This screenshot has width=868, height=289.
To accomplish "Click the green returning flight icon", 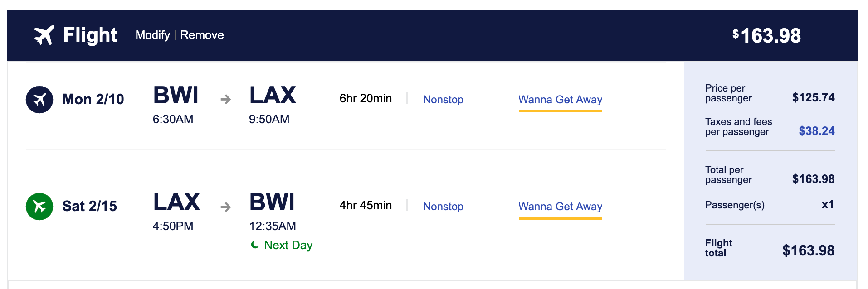I will (x=39, y=206).
